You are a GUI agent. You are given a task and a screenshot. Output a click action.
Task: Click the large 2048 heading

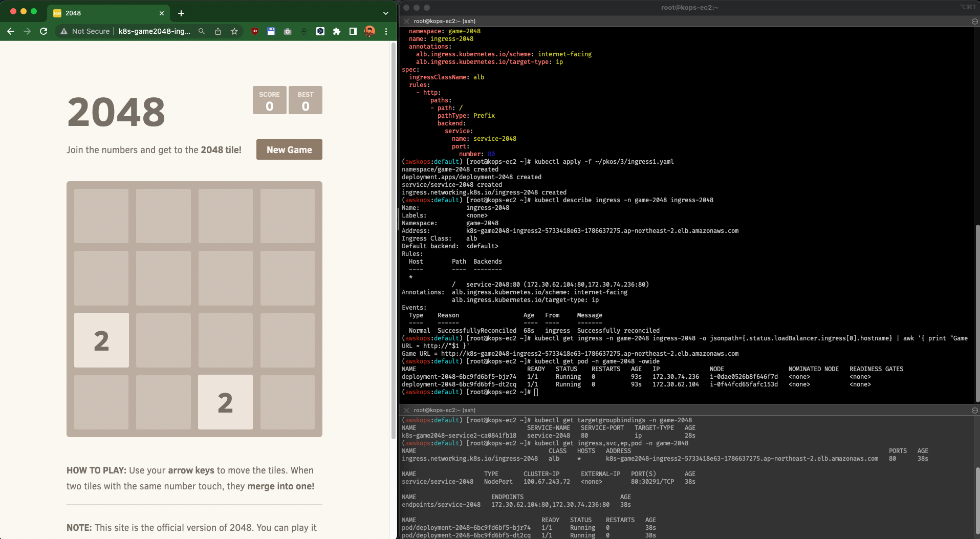pyautogui.click(x=116, y=112)
